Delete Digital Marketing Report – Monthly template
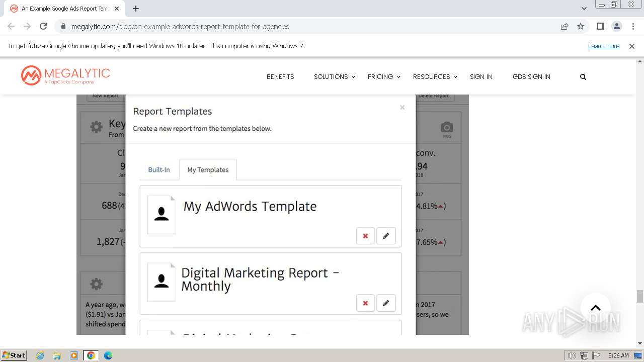The image size is (644, 362). coord(365,303)
